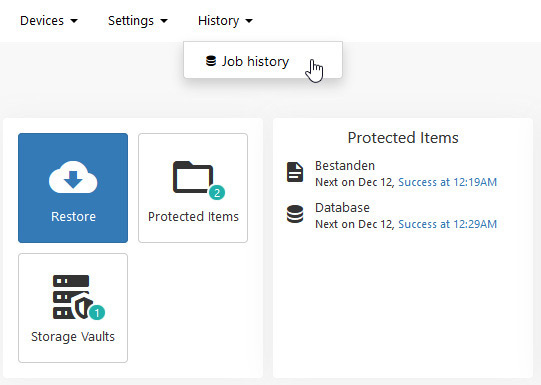Click the teal badge showing 2
The image size is (541, 385).
(x=217, y=192)
